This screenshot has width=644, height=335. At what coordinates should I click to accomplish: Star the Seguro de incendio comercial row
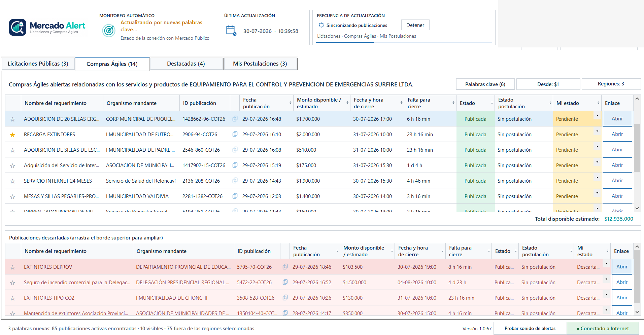point(12,283)
